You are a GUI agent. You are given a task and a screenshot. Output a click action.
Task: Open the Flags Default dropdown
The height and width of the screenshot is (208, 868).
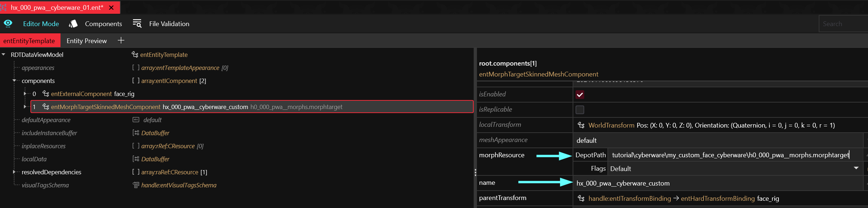coord(856,169)
